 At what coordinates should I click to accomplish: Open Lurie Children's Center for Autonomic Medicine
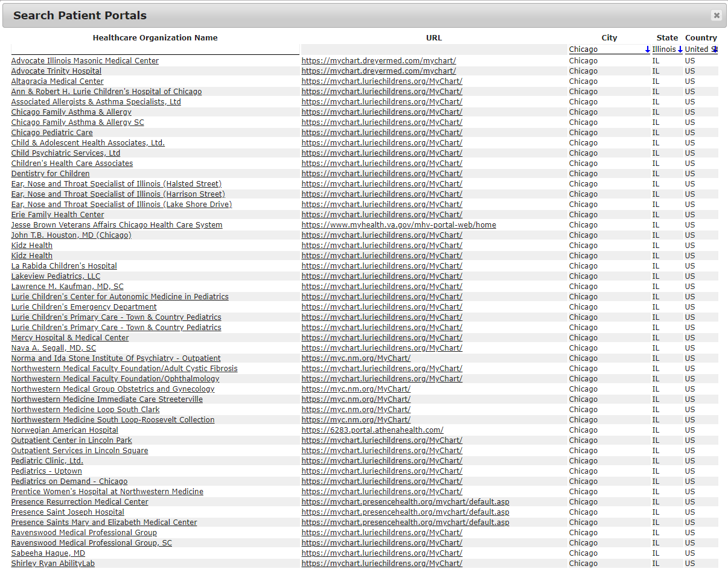tap(120, 297)
